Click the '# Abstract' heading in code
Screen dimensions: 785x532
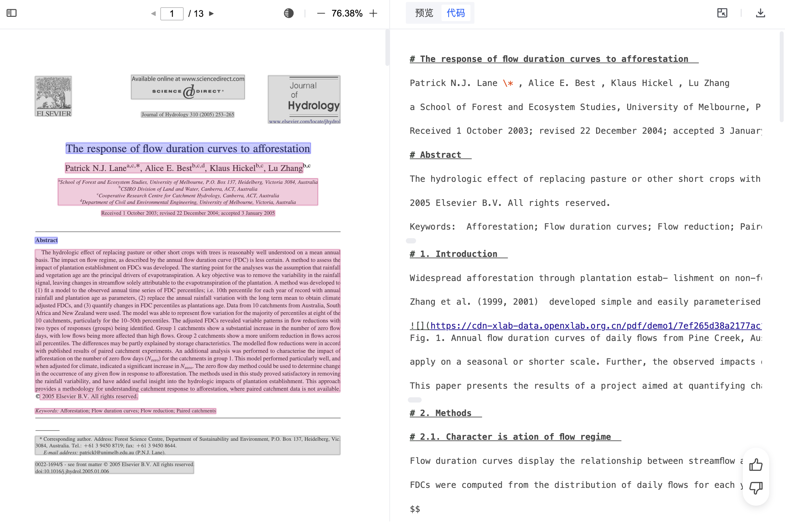click(440, 155)
